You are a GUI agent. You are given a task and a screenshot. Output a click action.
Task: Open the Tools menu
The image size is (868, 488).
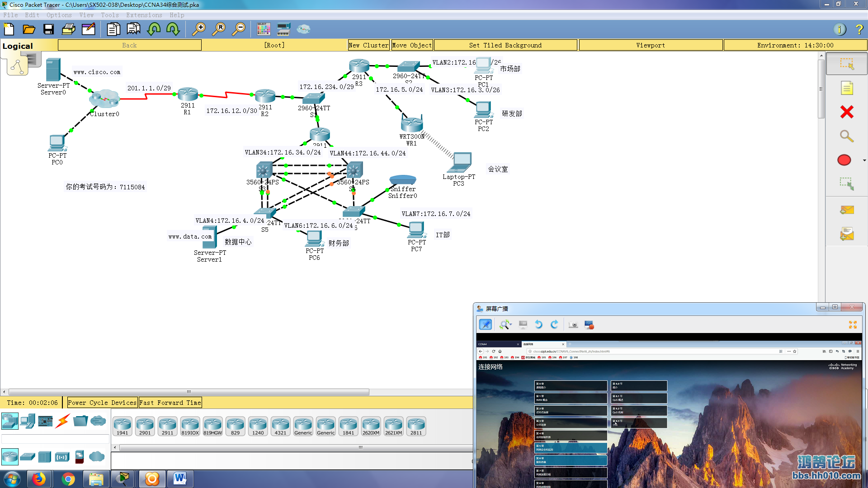coord(110,15)
